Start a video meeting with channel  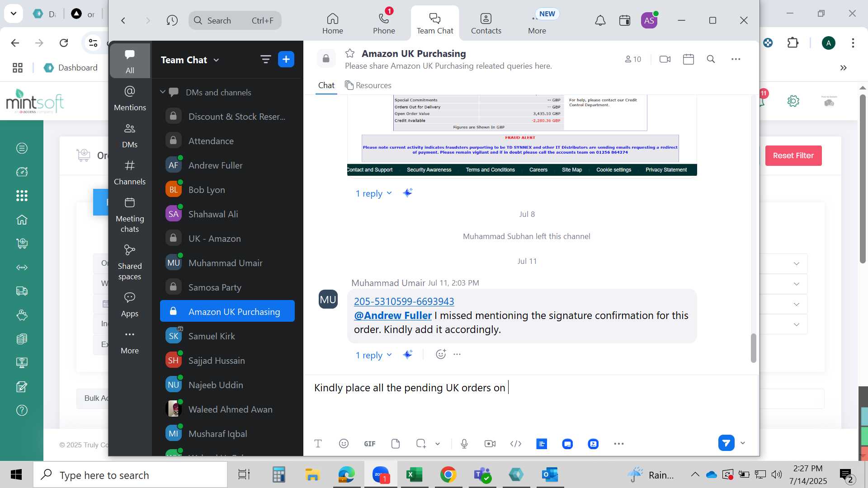(x=665, y=59)
